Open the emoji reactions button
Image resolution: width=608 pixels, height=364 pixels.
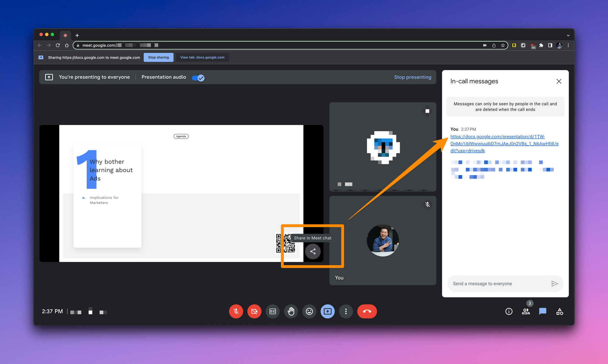pyautogui.click(x=309, y=311)
